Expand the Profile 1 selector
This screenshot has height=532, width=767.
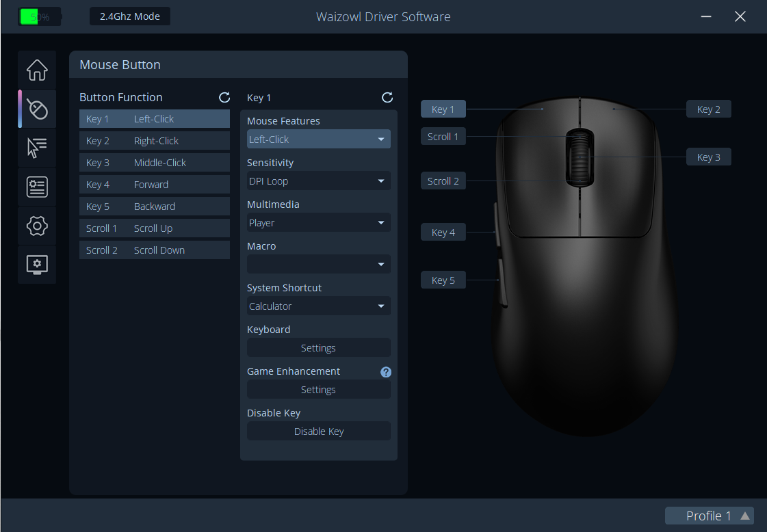click(x=710, y=516)
